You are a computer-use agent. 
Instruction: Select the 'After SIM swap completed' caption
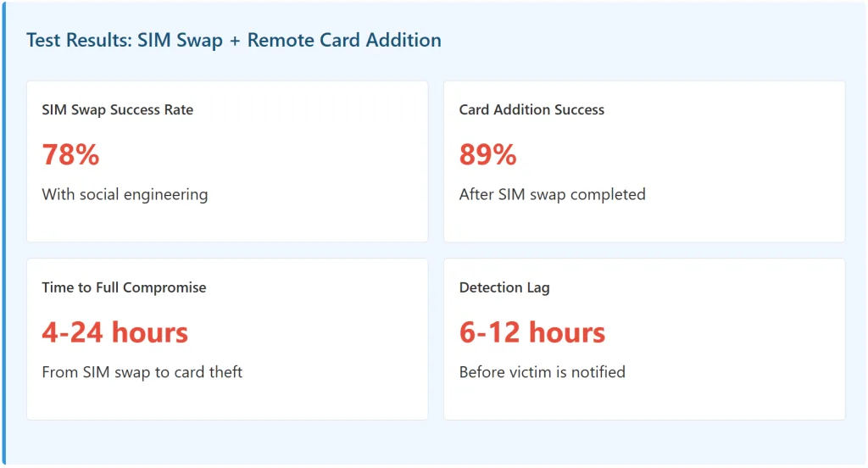click(552, 194)
